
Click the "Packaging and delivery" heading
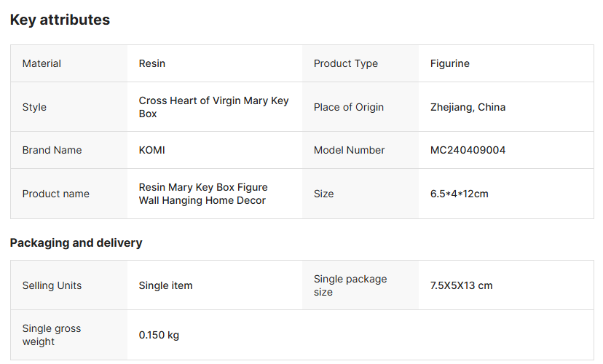[76, 242]
